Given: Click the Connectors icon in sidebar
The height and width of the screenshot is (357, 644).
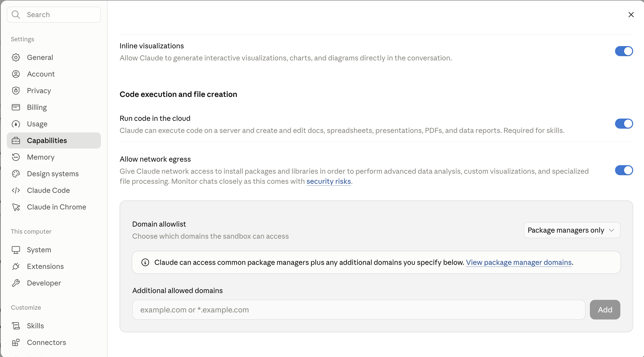Looking at the screenshot, I should [x=16, y=342].
